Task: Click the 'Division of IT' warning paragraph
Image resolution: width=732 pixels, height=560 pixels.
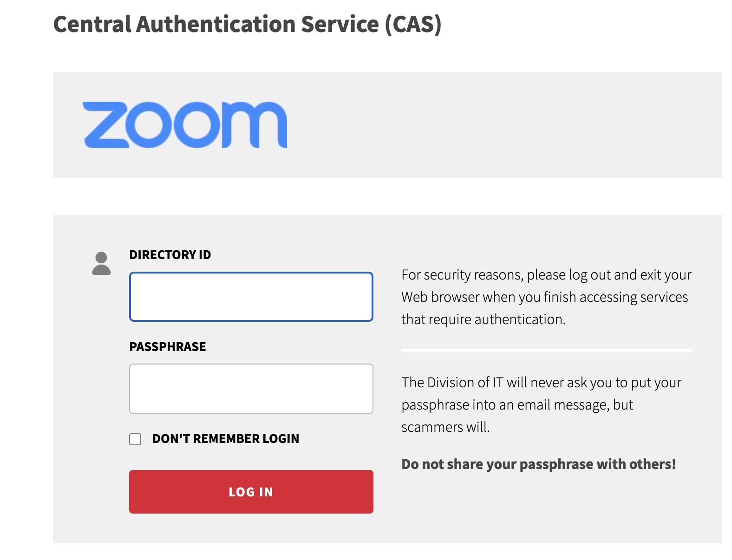Action: click(x=541, y=404)
